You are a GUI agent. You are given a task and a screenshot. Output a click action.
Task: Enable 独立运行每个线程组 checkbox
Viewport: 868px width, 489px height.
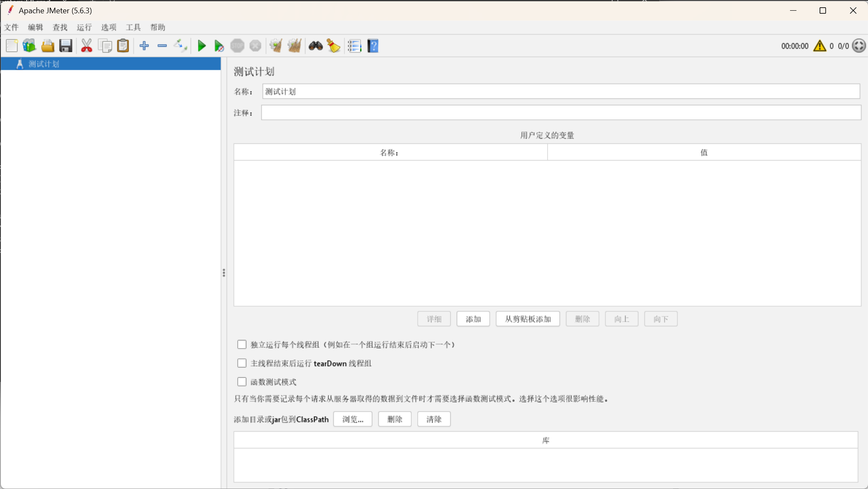tap(242, 345)
